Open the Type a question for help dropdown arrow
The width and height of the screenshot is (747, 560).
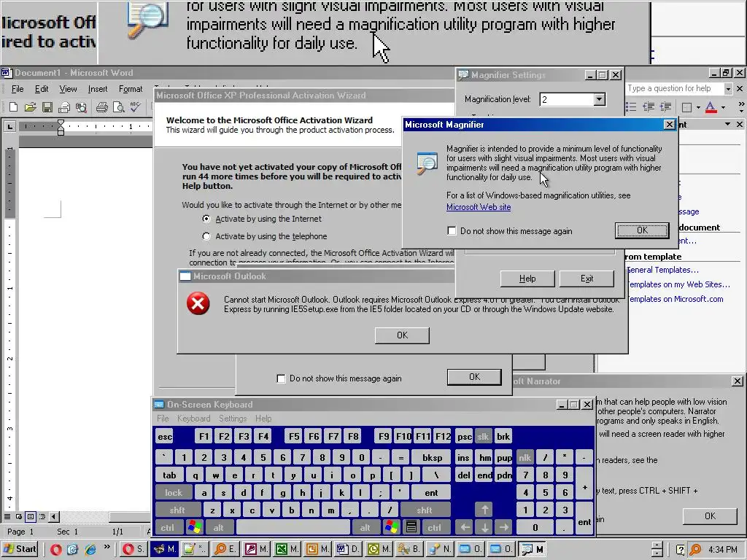coord(728,89)
